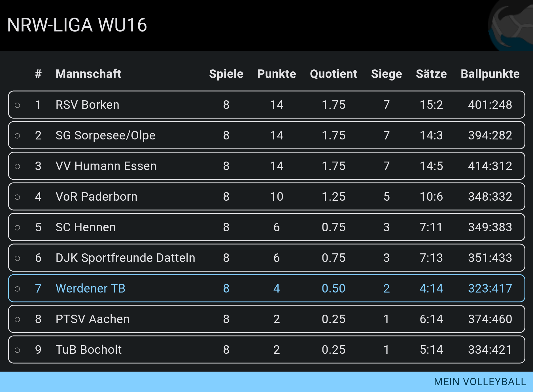This screenshot has height=392, width=533.
Task: Select the circle marker beside RSV Borken
Action: [17, 105]
